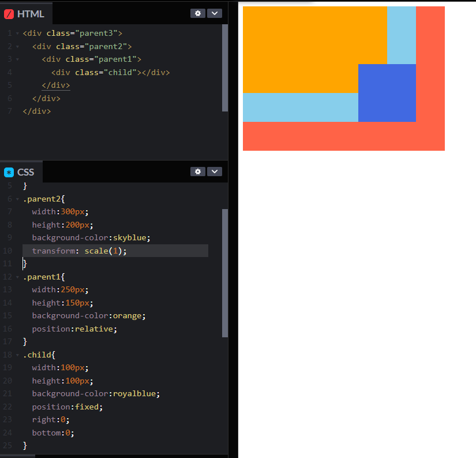Screen dimensions: 476x458
Task: Expand CSS panel chevron dropdown
Action: click(x=214, y=172)
